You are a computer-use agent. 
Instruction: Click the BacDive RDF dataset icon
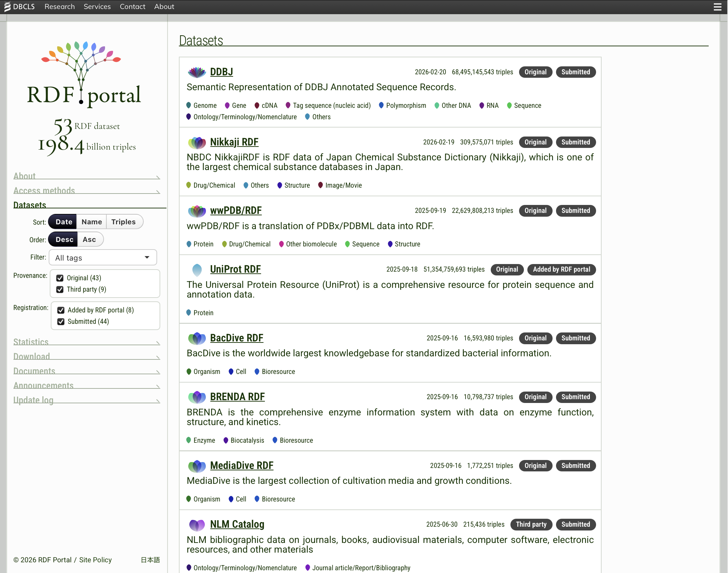coord(197,338)
